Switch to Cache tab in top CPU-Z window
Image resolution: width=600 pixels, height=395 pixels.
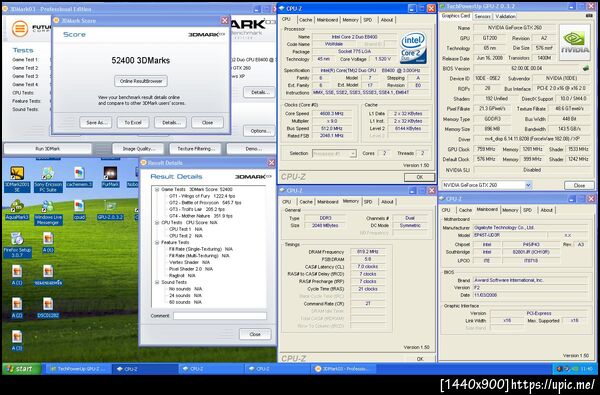pos(305,20)
